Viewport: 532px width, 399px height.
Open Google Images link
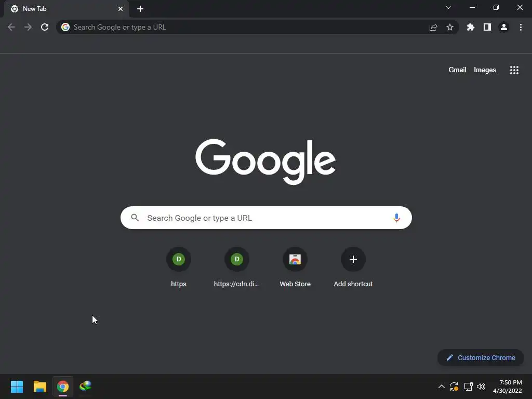pos(485,70)
